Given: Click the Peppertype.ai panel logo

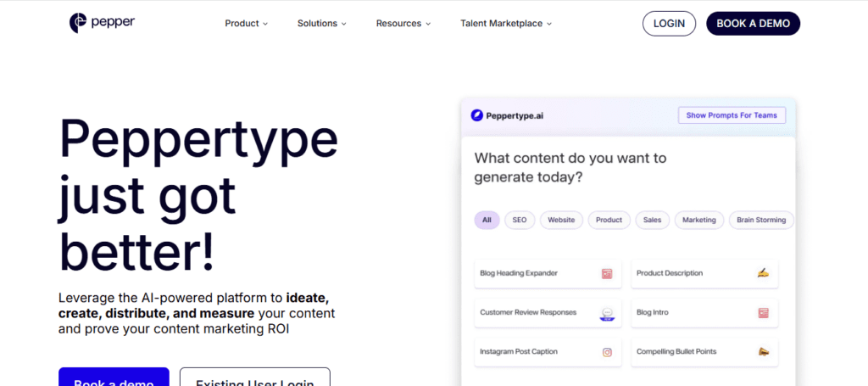Looking at the screenshot, I should (477, 115).
